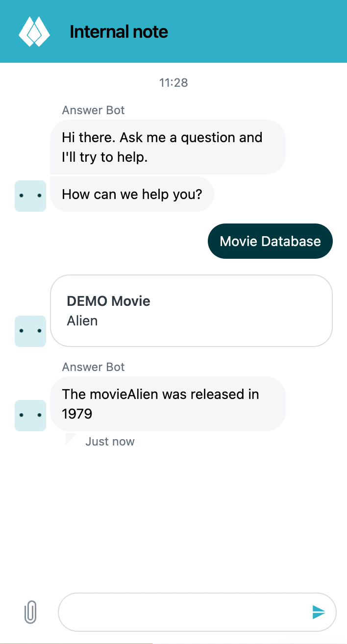Open the DEMO Movie Alien card
Screen dimensions: 347x644
click(192, 311)
